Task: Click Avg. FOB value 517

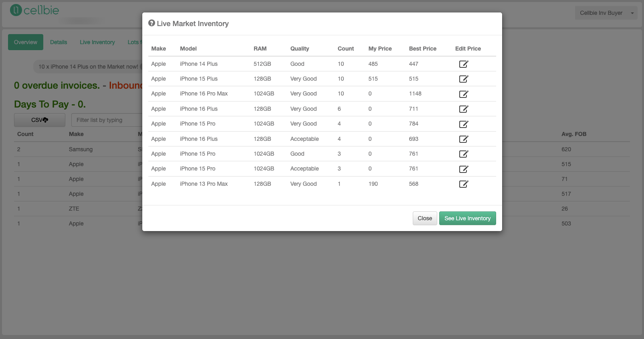Action: point(566,194)
